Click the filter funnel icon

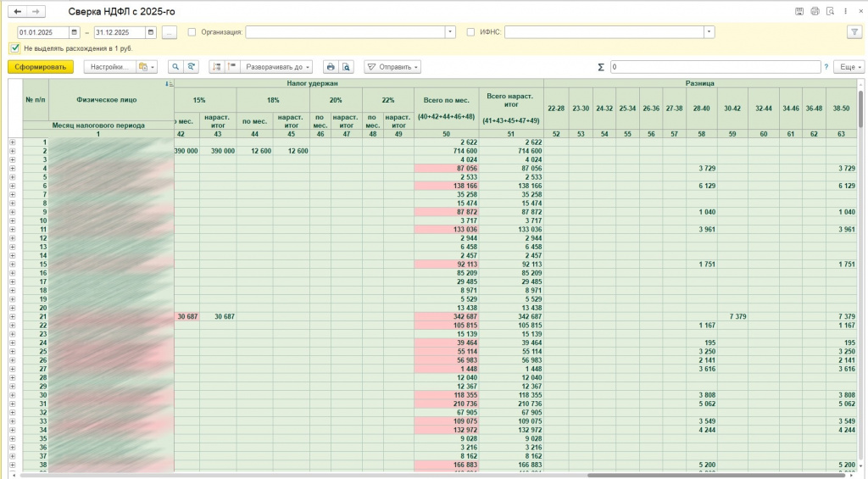point(854,32)
